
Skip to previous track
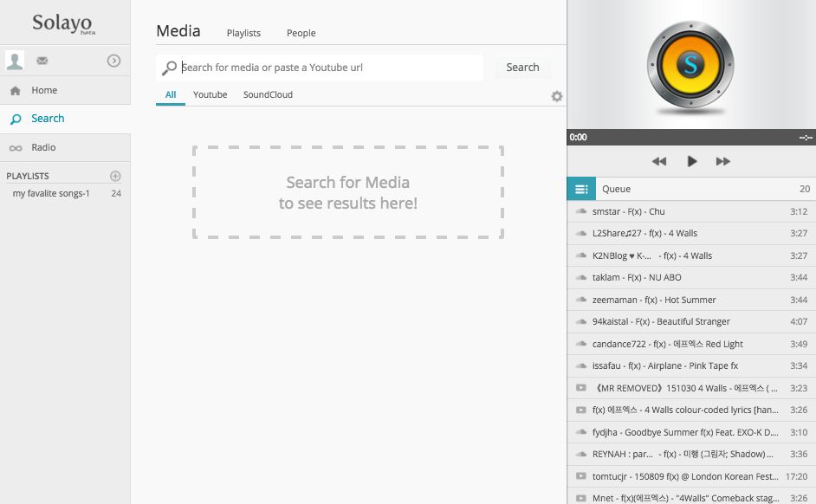pyautogui.click(x=659, y=161)
